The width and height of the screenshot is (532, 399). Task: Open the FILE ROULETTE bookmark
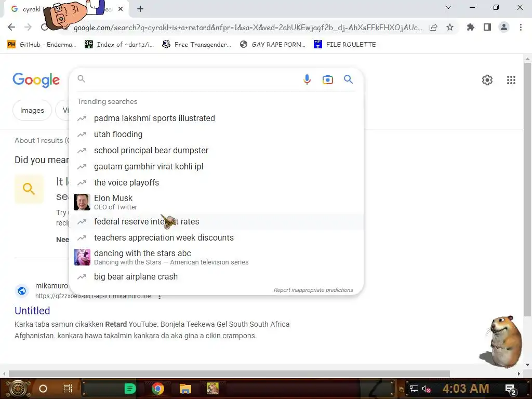345,45
